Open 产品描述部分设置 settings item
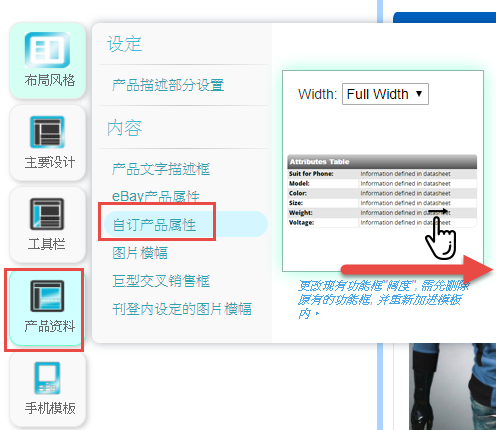 (168, 85)
